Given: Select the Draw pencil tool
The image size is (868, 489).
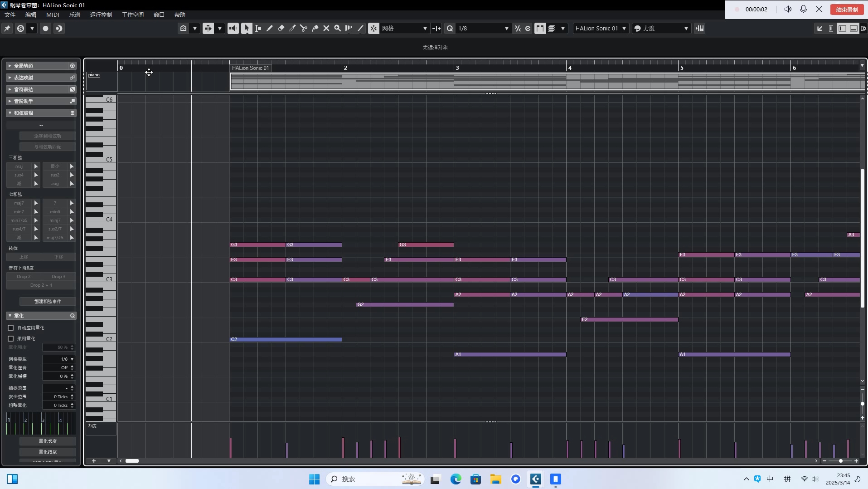Looking at the screenshot, I should (x=269, y=28).
